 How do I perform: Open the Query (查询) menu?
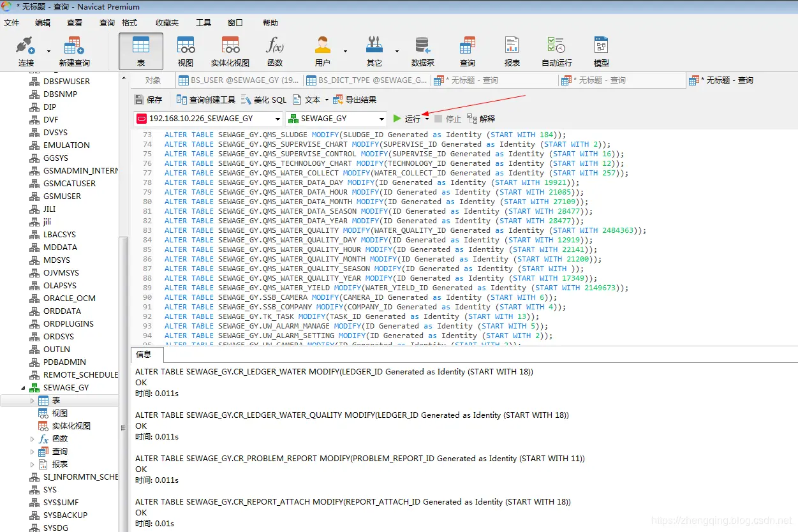click(107, 22)
